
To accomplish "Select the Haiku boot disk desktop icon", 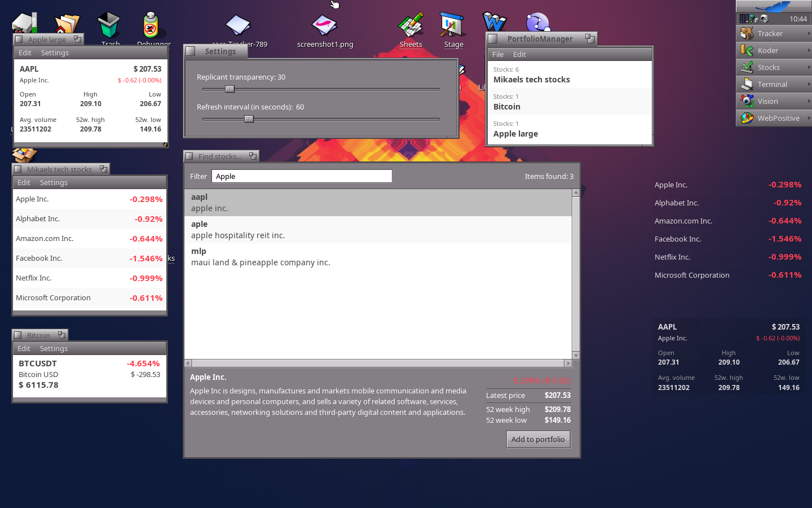I will (x=25, y=23).
